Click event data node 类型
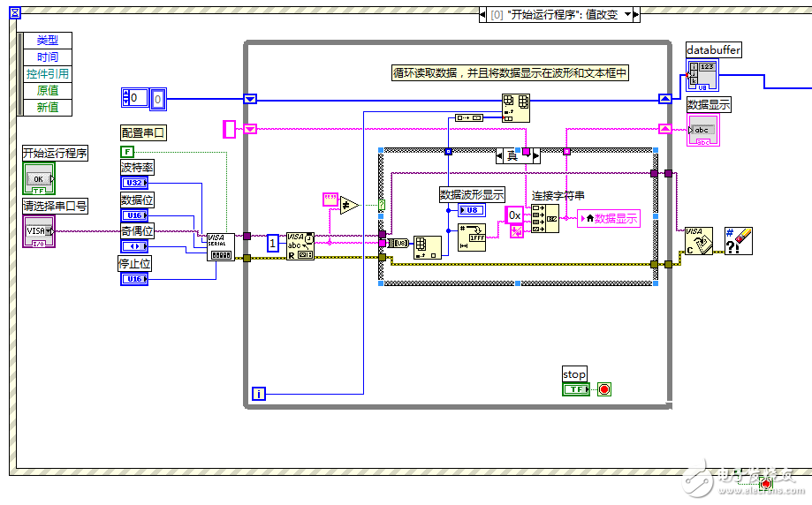Viewport: 812px width, 505px height. pyautogui.click(x=47, y=40)
